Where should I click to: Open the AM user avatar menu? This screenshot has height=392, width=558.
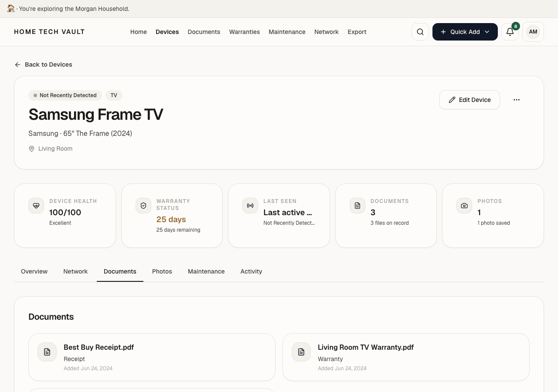point(533,32)
